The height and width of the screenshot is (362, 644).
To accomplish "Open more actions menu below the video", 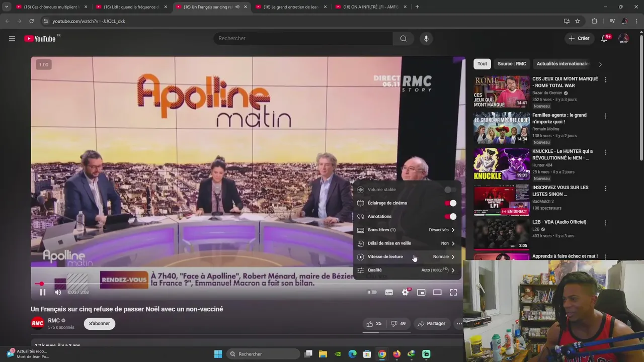I will pyautogui.click(x=459, y=324).
